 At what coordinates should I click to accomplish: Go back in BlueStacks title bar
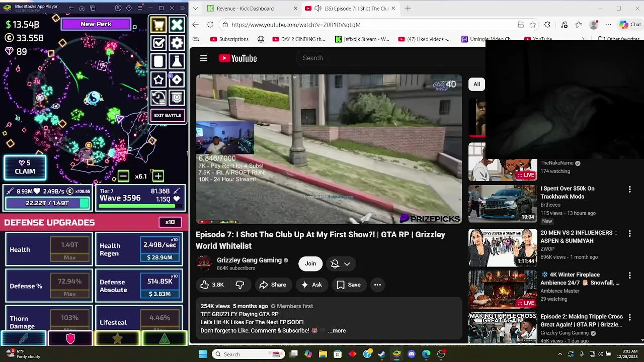(x=71, y=8)
